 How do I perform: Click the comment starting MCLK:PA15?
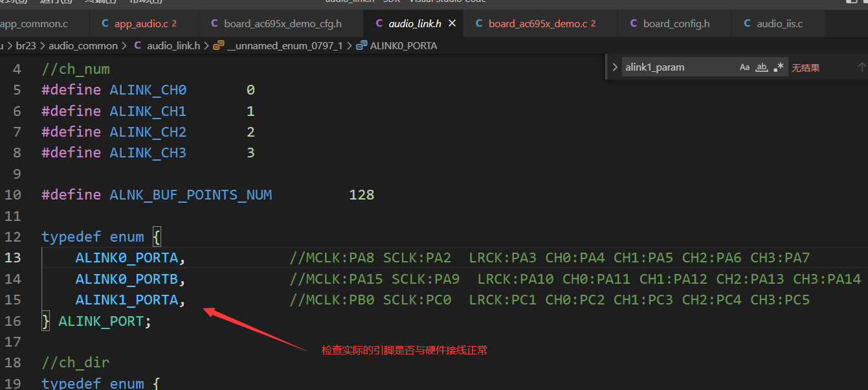575,279
